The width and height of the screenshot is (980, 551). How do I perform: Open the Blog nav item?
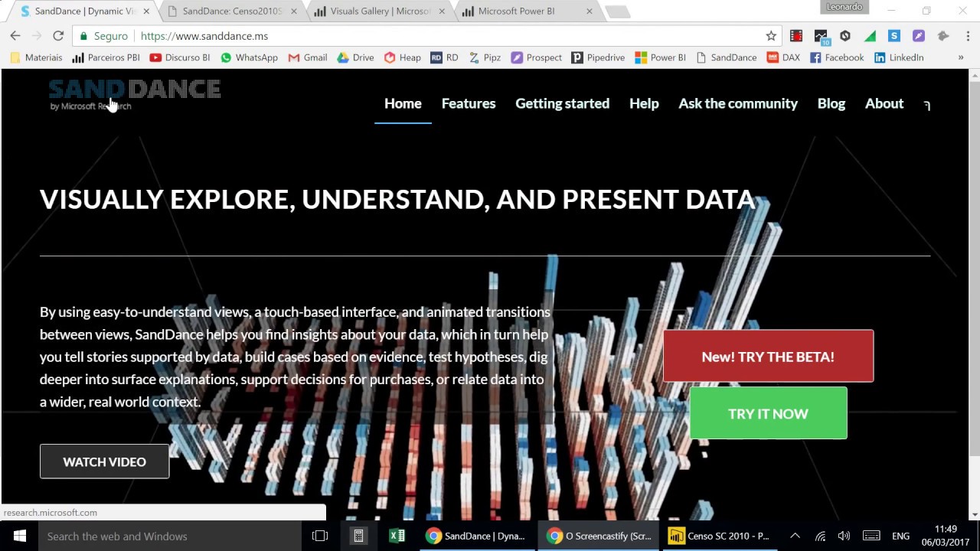click(831, 103)
